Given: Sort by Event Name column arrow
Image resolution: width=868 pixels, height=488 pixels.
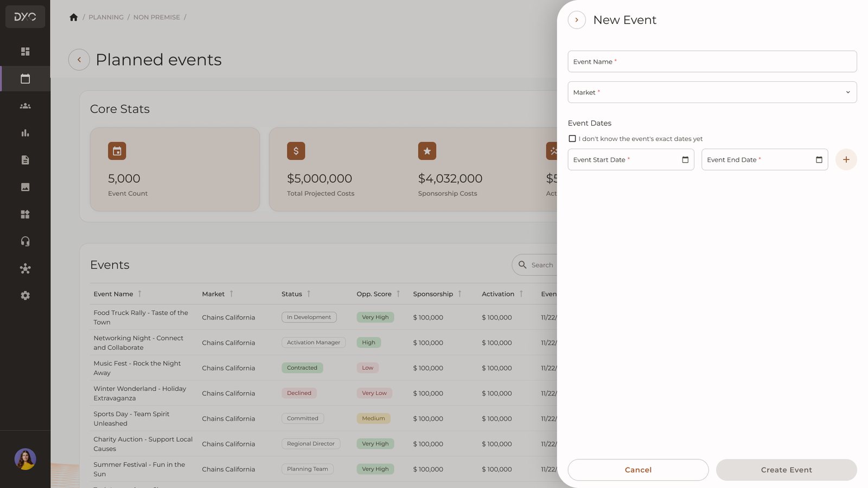Looking at the screenshot, I should (139, 294).
